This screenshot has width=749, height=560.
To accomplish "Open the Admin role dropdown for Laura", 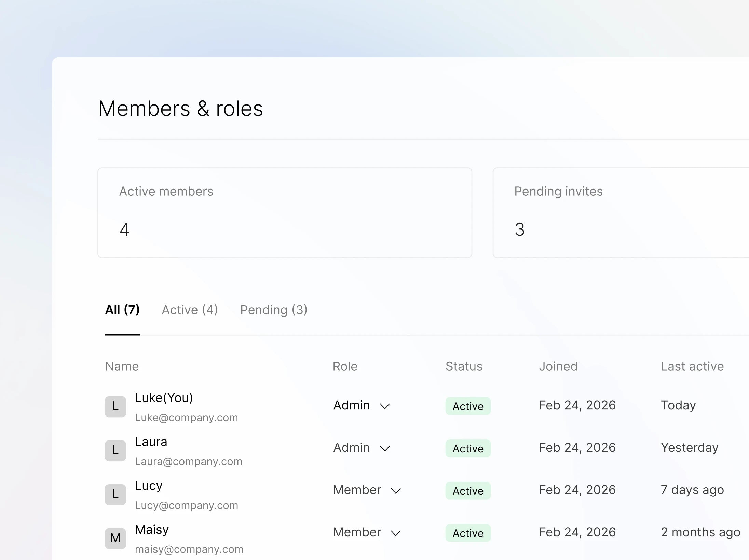I will (362, 448).
